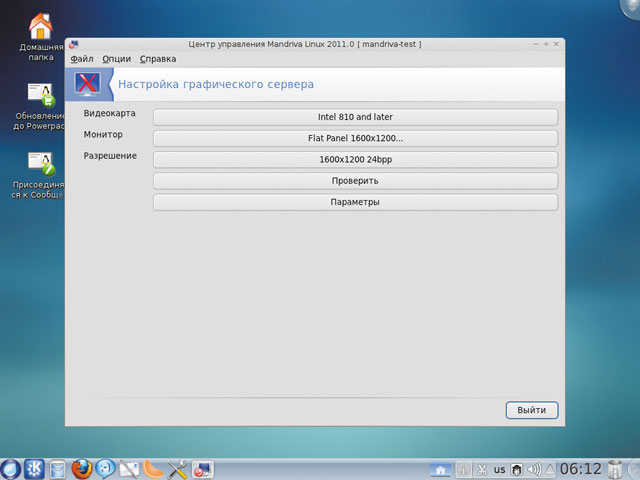Open the wrench and screwdriver settings tool
The height and width of the screenshot is (480, 640).
177,469
